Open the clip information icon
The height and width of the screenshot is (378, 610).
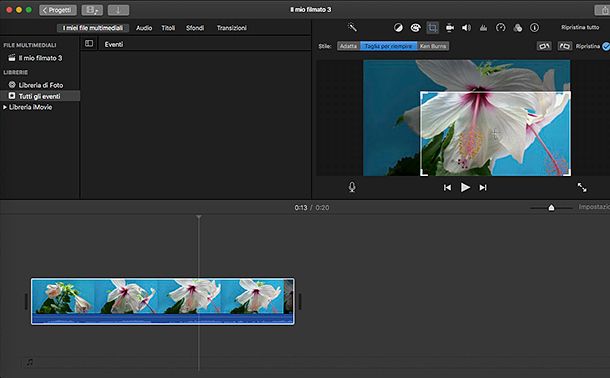[535, 28]
